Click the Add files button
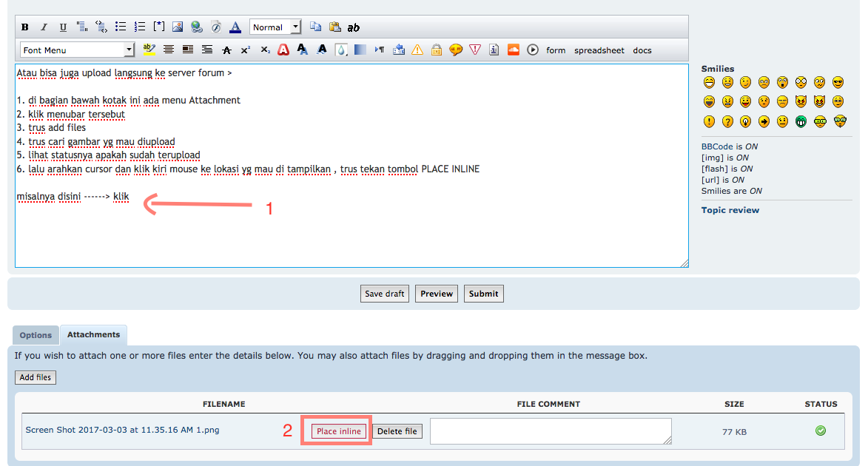The image size is (868, 466). tap(36, 377)
